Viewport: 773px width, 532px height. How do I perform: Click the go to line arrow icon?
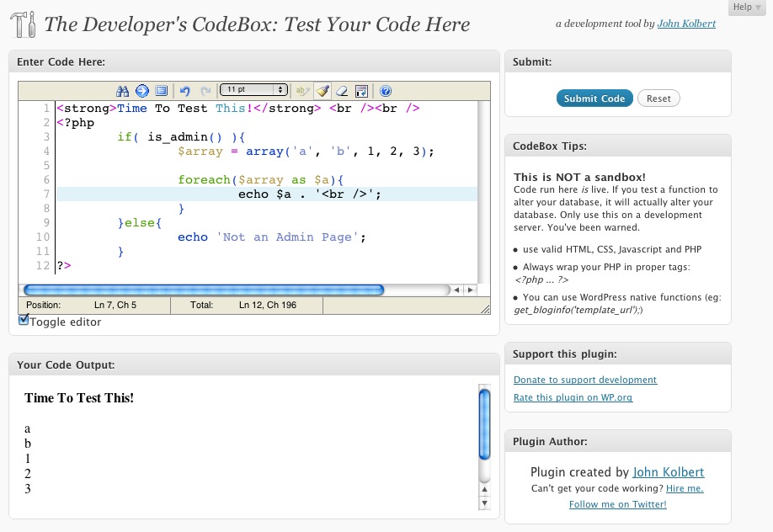142,91
